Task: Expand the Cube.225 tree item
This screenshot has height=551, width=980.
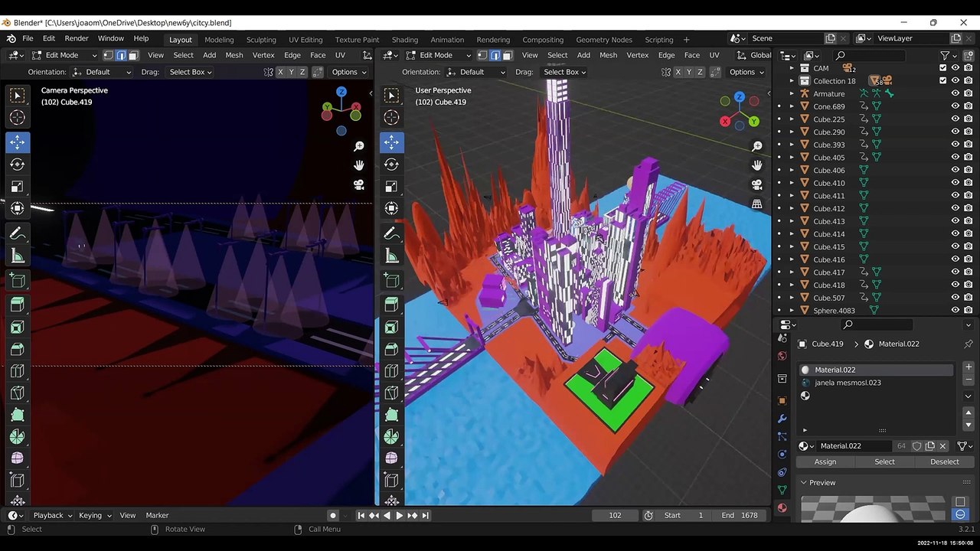Action: pyautogui.click(x=792, y=119)
